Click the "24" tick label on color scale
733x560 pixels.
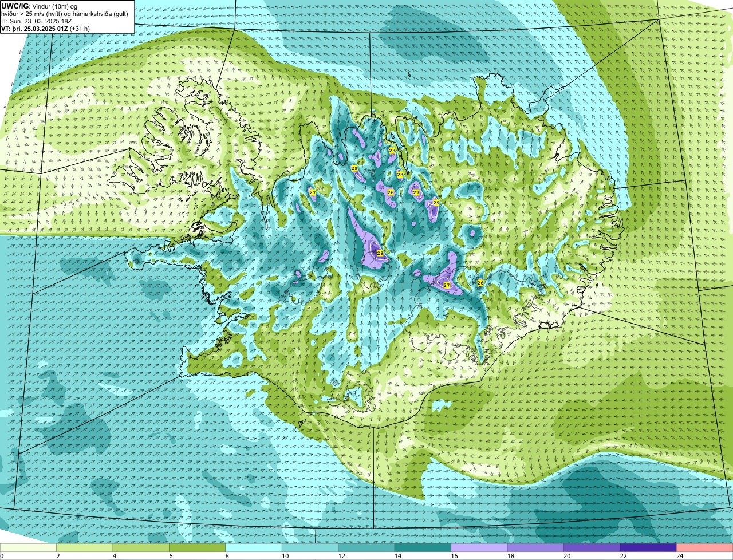coord(680,556)
